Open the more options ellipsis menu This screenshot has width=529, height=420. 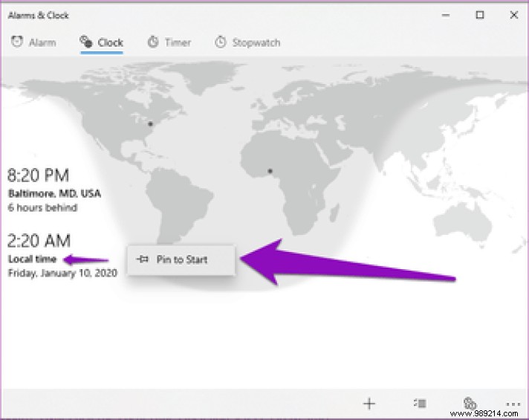coord(513,404)
